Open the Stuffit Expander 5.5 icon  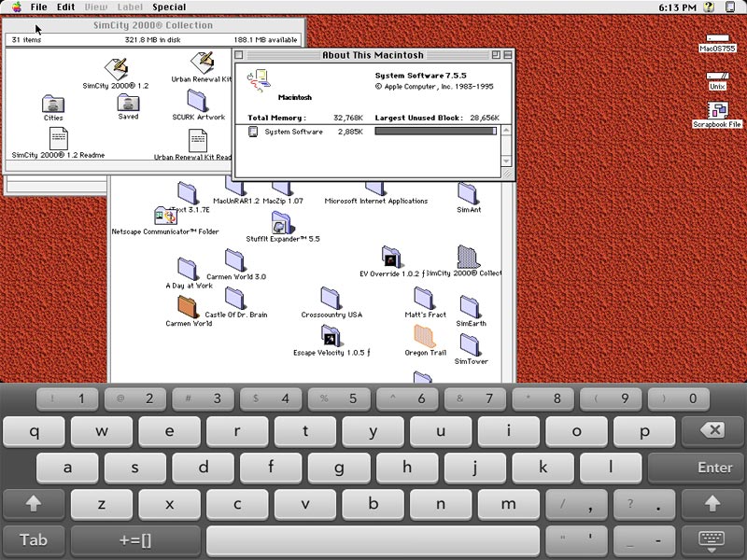click(x=282, y=222)
